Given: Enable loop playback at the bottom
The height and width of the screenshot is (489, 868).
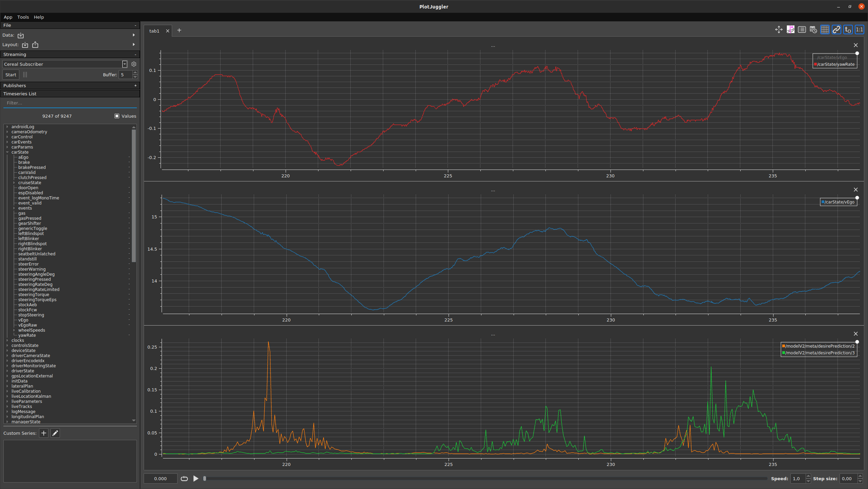Looking at the screenshot, I should click(x=184, y=478).
